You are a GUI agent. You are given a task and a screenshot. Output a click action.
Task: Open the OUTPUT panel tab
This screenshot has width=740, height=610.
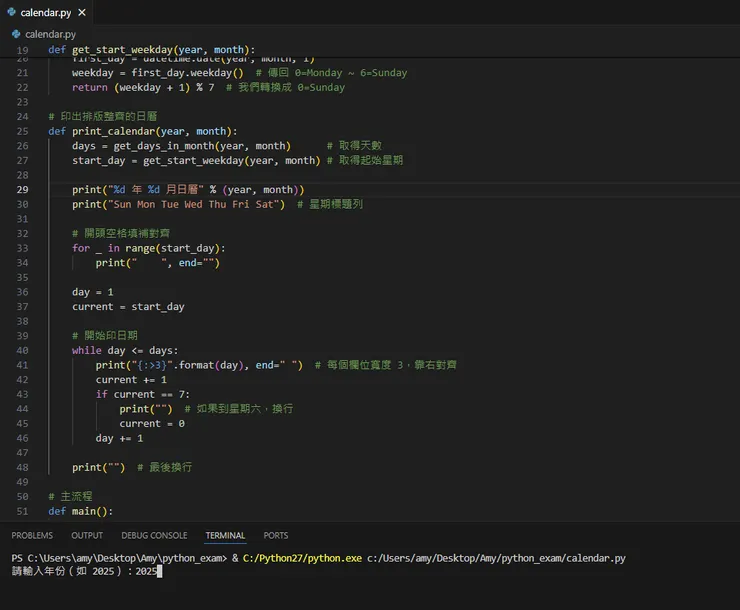(x=87, y=536)
